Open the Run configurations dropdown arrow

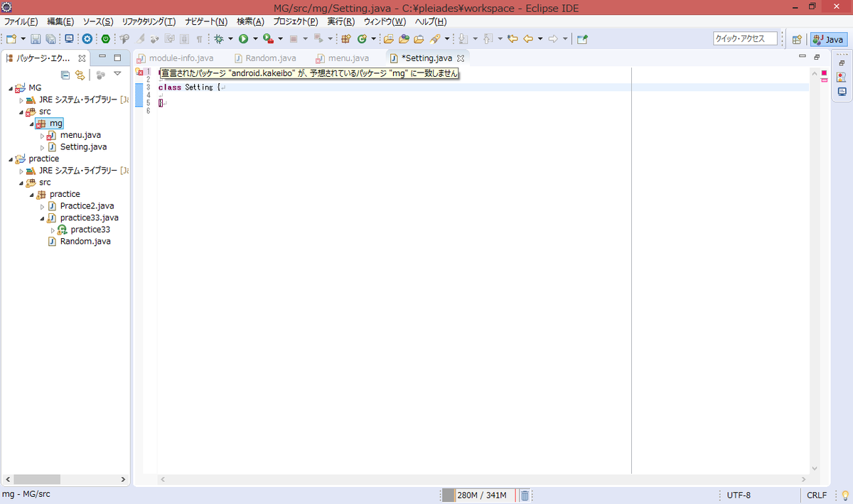(x=255, y=39)
